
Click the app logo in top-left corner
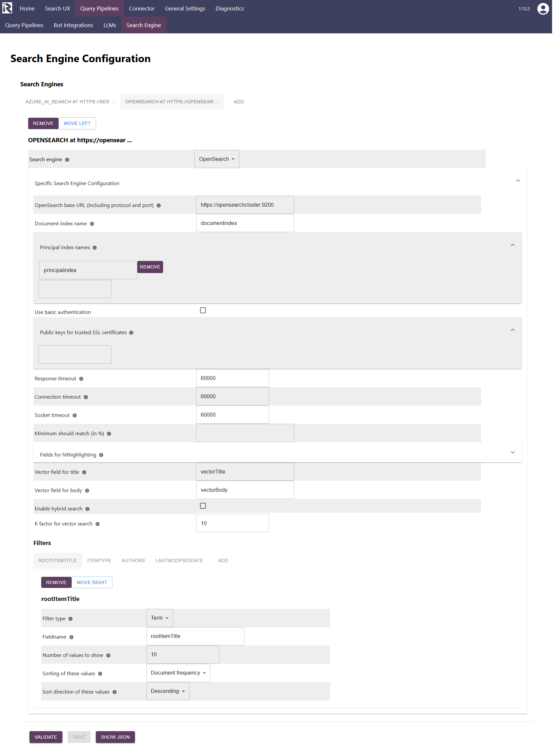(x=7, y=8)
